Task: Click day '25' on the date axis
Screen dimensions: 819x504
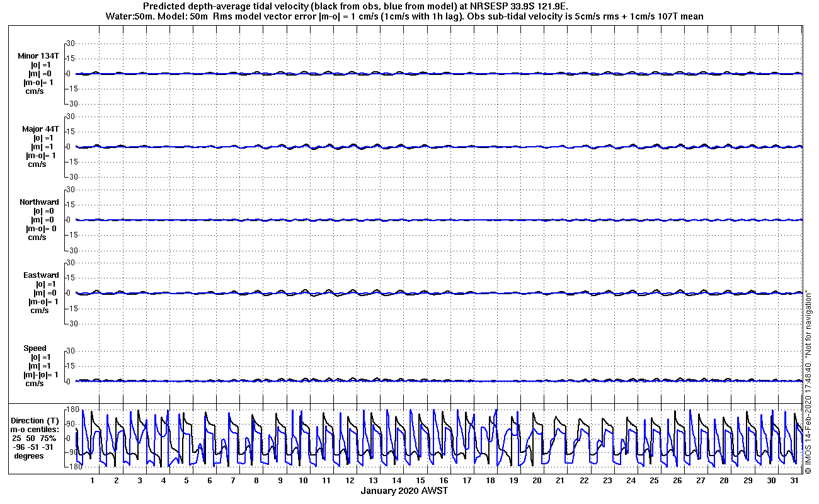Action: (x=654, y=481)
